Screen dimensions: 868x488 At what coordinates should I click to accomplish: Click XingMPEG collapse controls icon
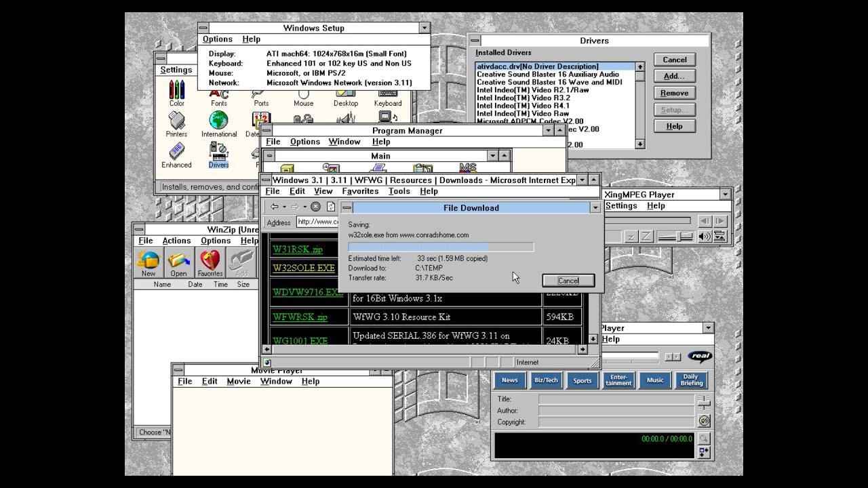(720, 237)
